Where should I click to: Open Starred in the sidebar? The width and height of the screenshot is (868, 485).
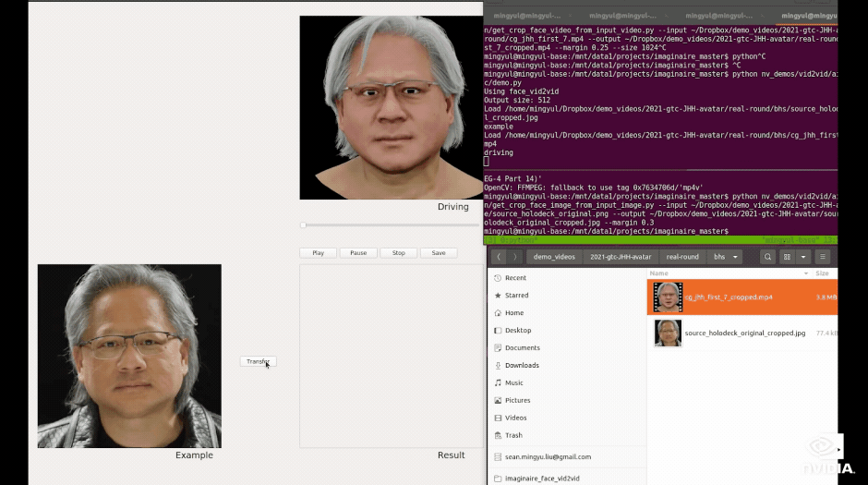point(516,296)
